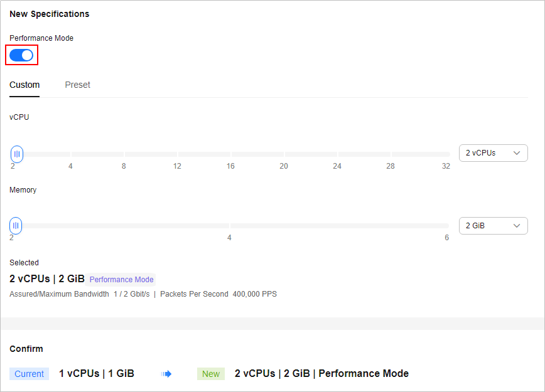Viewport: 545px width, 392px height.
Task: Open the 2 vCPUs dropdown
Action: coord(493,153)
